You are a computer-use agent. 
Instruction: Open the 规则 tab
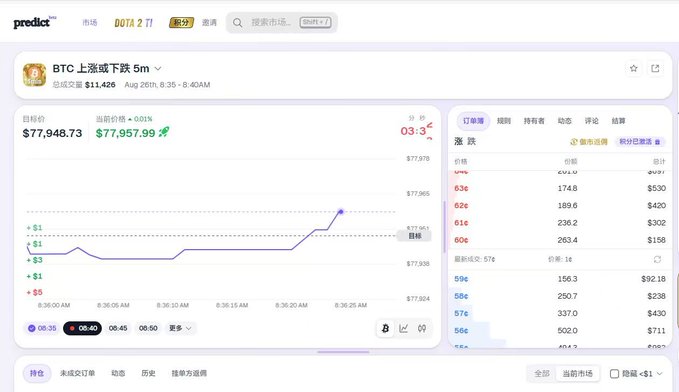(x=504, y=121)
